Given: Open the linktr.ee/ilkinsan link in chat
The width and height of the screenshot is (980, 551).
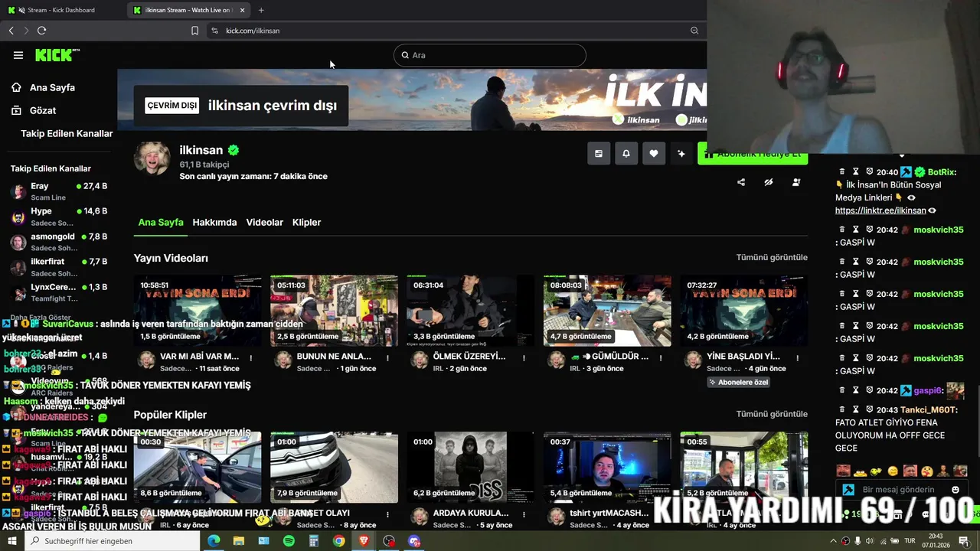Looking at the screenshot, I should [x=880, y=210].
